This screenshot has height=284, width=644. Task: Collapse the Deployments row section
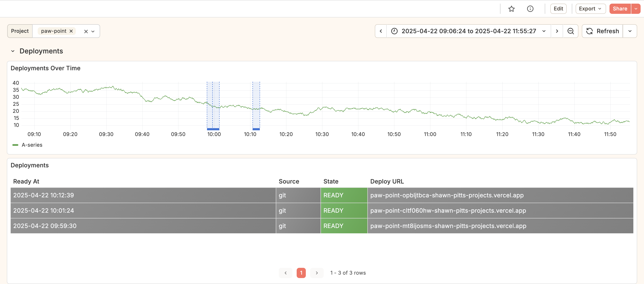pyautogui.click(x=13, y=51)
